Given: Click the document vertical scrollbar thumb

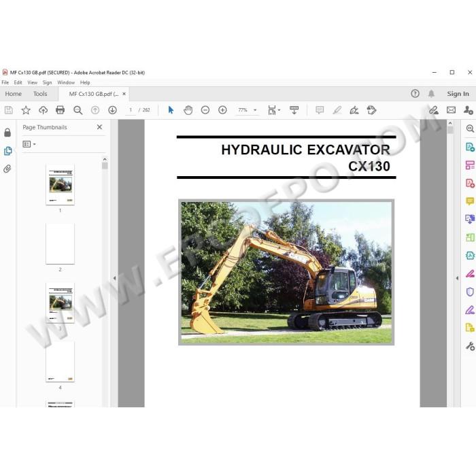Looking at the screenshot, I should click(x=450, y=131).
